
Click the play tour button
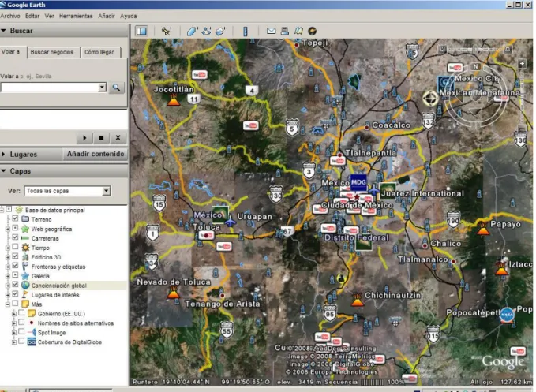pos(84,138)
